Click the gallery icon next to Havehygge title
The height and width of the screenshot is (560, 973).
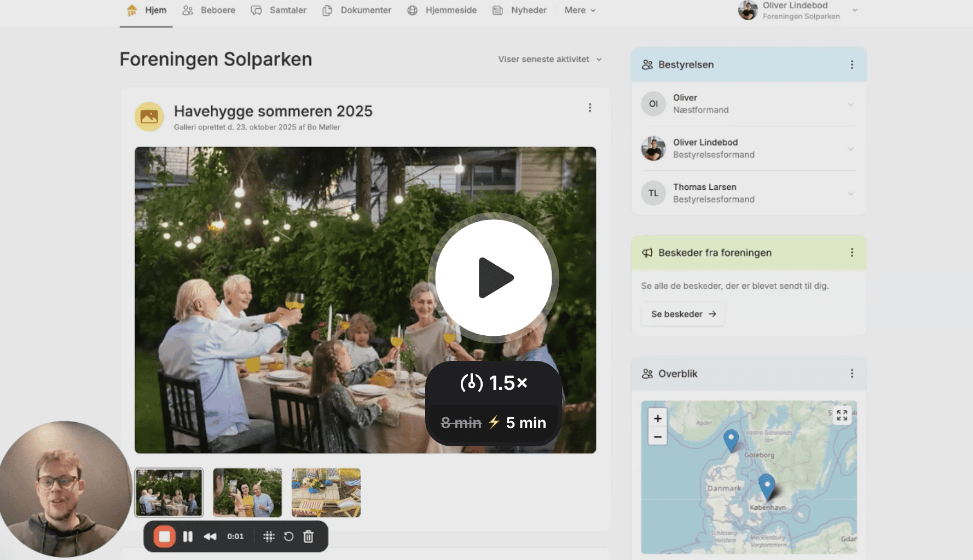coord(148,116)
